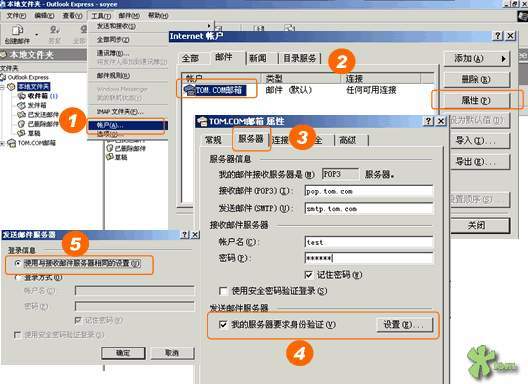
Task: Choose IMAP 文件夹 menu entry
Action: pyautogui.click(x=120, y=111)
